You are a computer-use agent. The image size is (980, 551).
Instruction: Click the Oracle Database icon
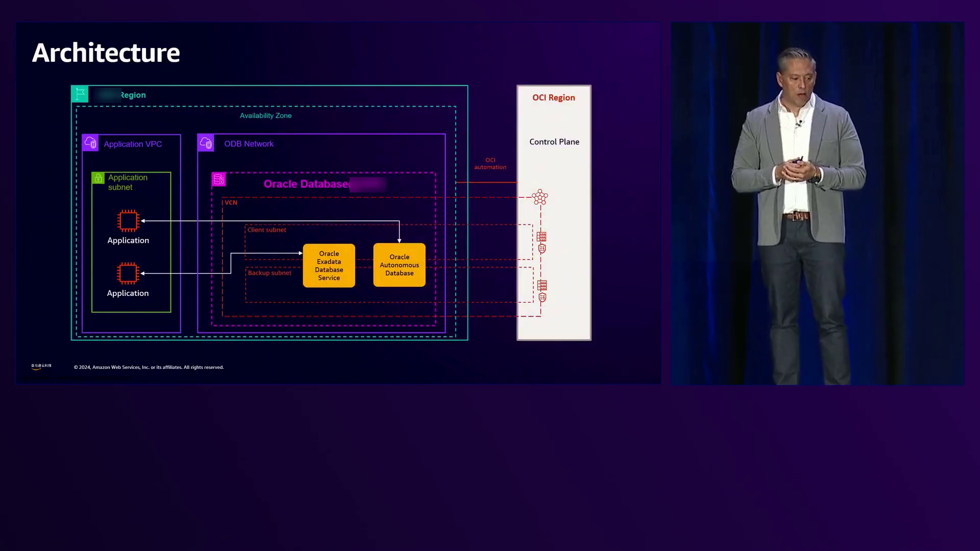[219, 179]
